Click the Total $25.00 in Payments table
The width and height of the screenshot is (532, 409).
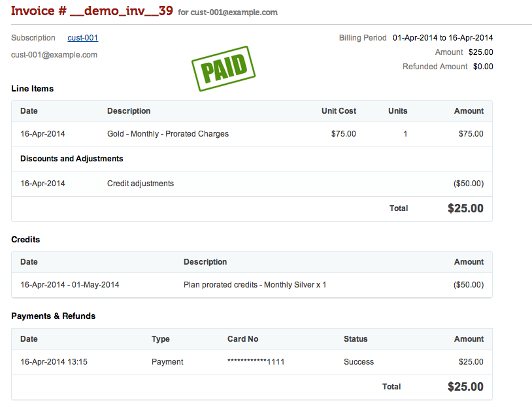(465, 386)
